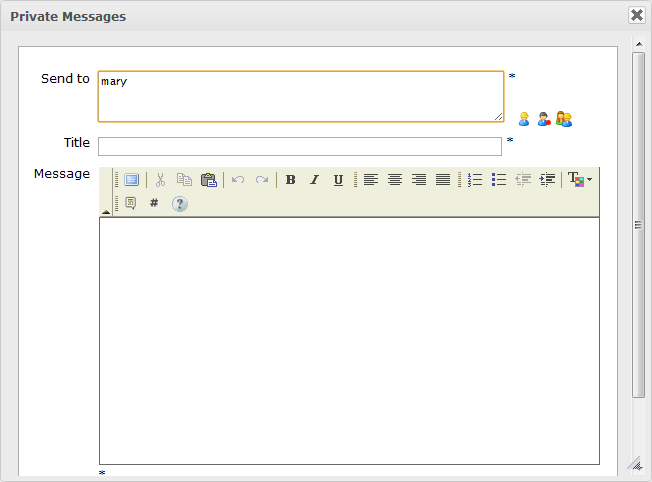Insert a bulleted list
This screenshot has height=482, width=652.
tap(499, 180)
